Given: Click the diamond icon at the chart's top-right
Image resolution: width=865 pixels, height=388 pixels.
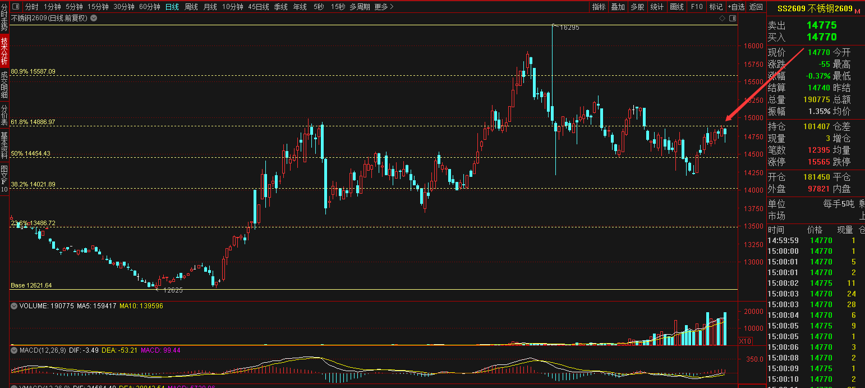Looking at the screenshot, I should coord(723,18).
